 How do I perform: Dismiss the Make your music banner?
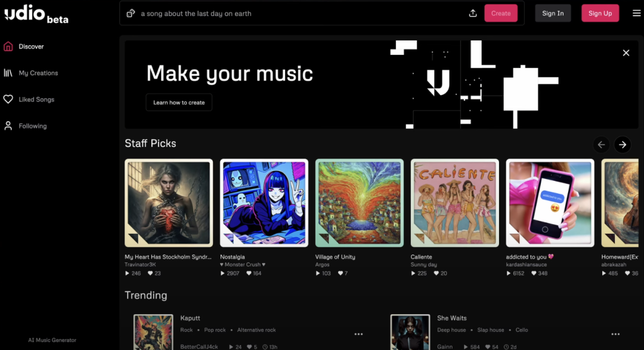pyautogui.click(x=626, y=52)
